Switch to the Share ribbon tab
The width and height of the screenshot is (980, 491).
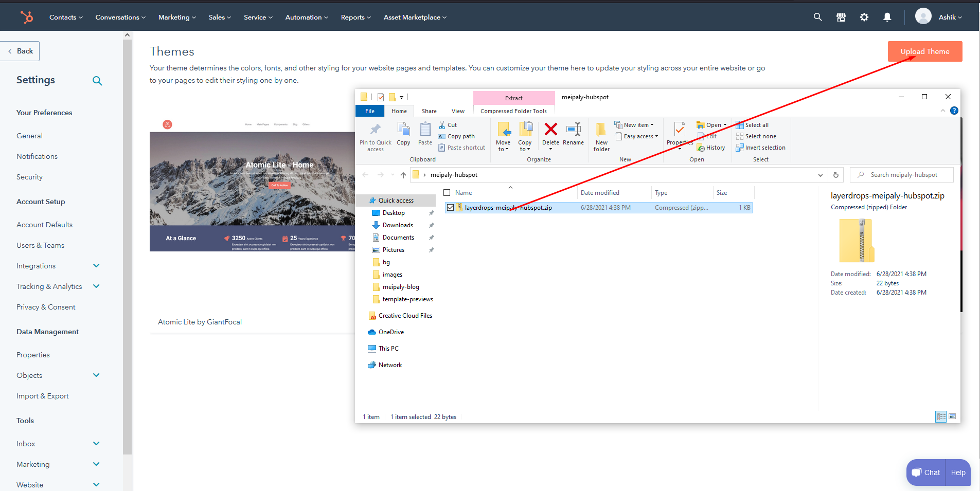pyautogui.click(x=429, y=111)
